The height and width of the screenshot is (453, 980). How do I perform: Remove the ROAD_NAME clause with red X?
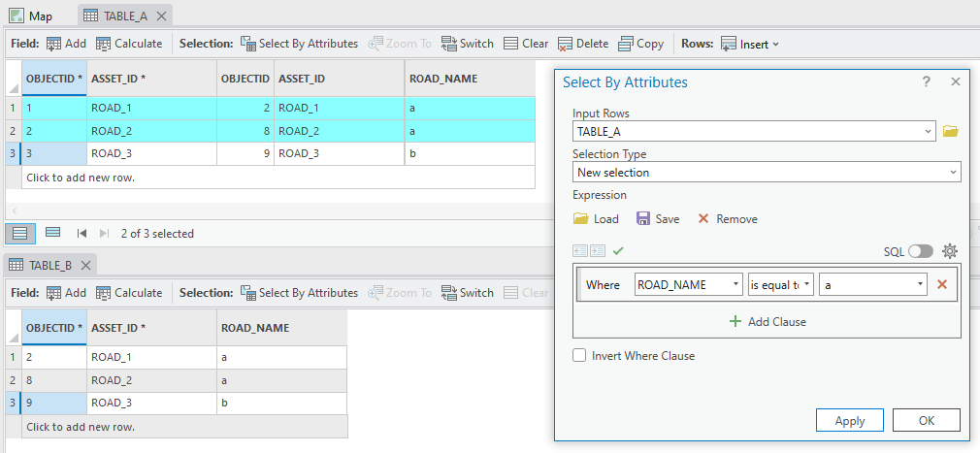pos(942,285)
